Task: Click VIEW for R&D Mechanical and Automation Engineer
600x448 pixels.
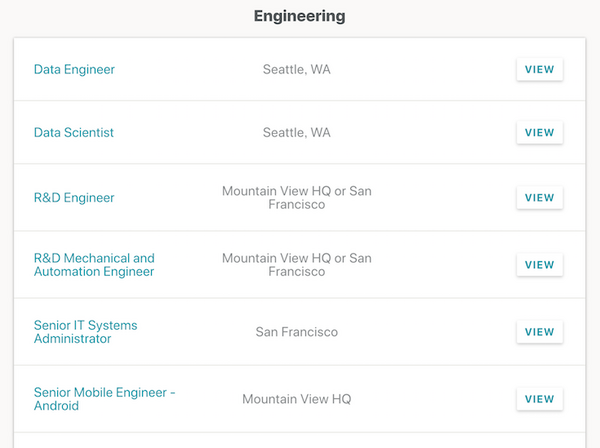Action: click(539, 265)
